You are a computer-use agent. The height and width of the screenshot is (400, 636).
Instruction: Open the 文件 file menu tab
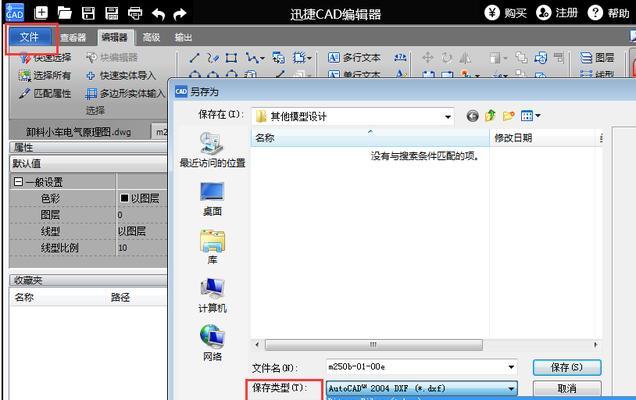[x=30, y=37]
